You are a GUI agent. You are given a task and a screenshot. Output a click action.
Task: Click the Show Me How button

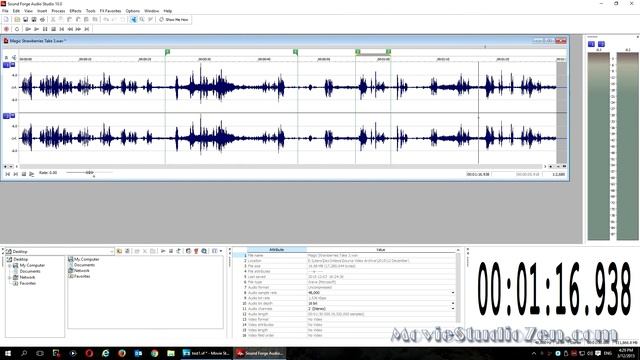[x=174, y=19]
